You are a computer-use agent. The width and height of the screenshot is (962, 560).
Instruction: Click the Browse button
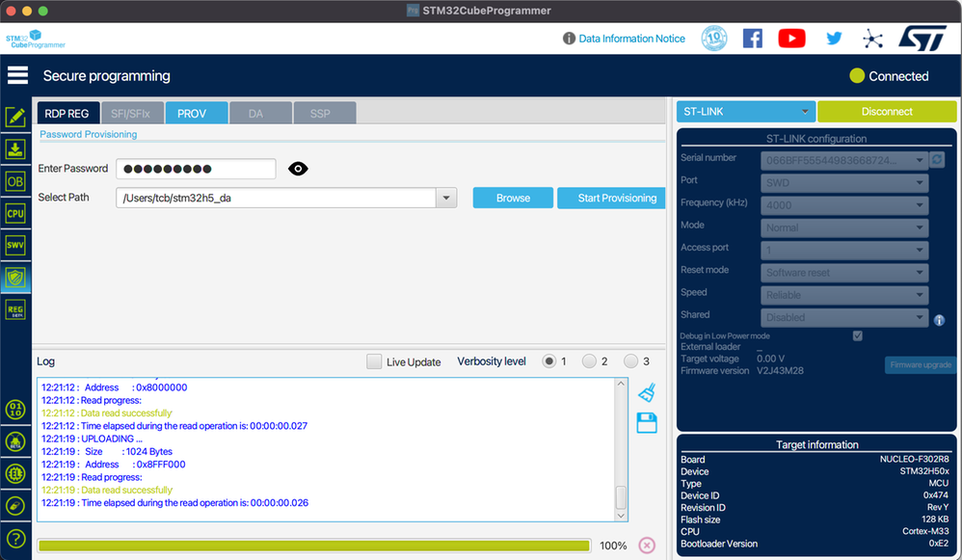point(513,199)
